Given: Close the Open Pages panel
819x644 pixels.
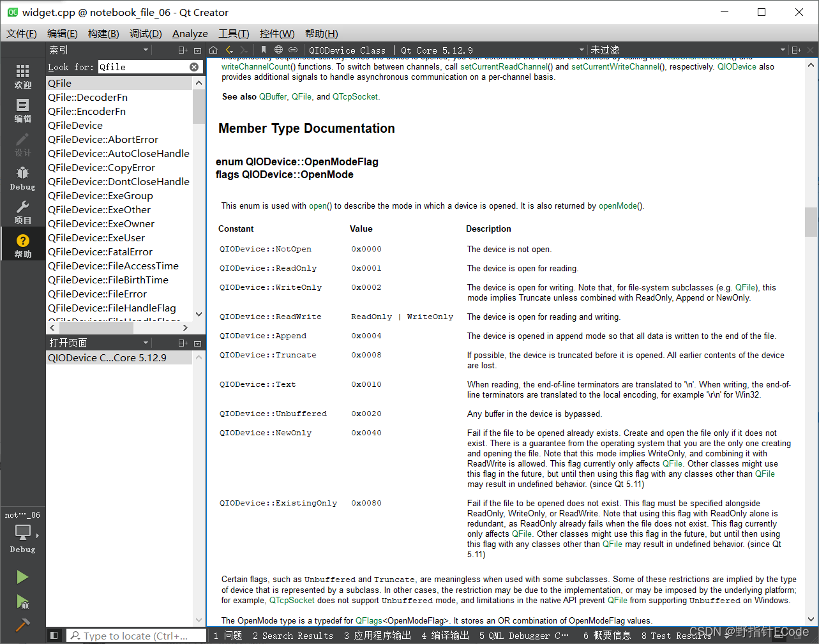Looking at the screenshot, I should click(x=197, y=343).
